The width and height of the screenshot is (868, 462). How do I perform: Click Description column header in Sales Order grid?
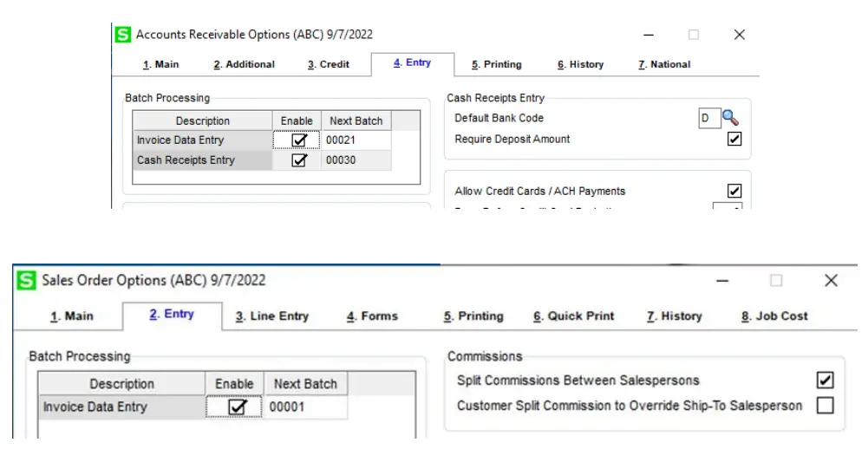point(121,383)
